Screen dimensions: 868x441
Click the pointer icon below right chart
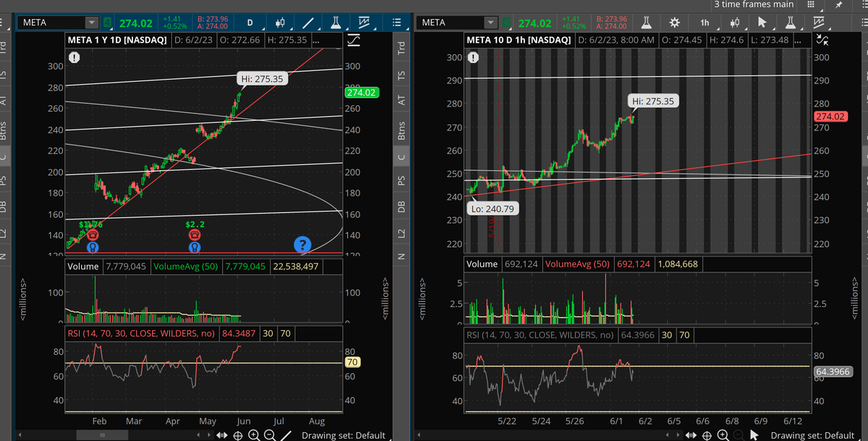click(754, 435)
